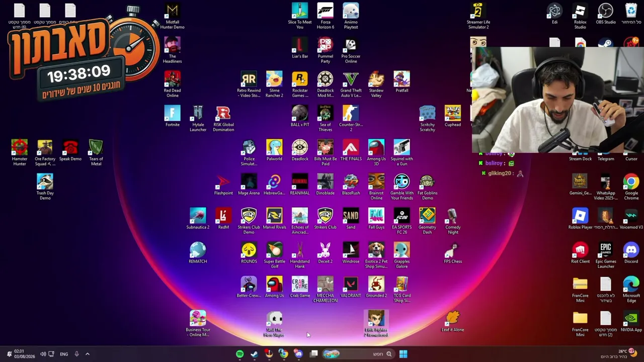This screenshot has width=644, height=362.
Task: Select the NVIDIA App icon
Action: click(631, 321)
